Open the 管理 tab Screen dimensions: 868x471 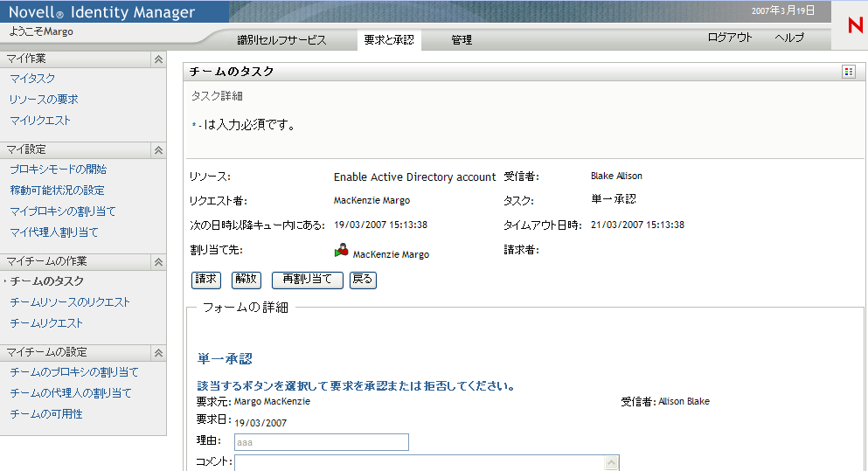[x=462, y=40]
